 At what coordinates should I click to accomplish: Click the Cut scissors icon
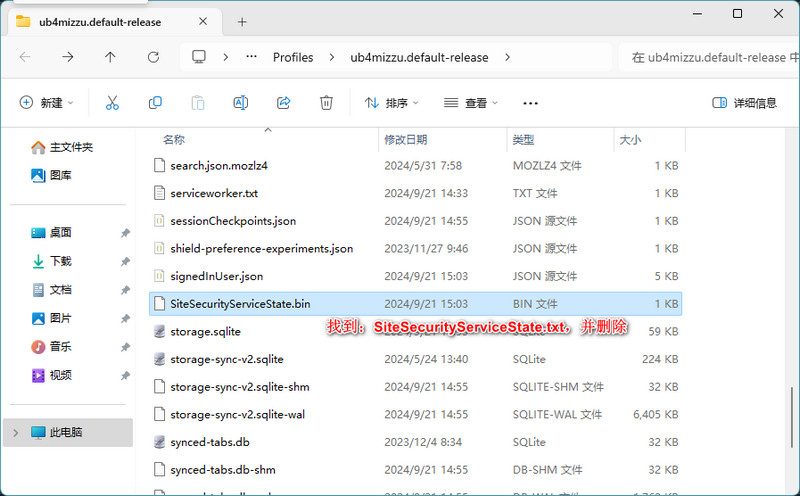[x=112, y=103]
